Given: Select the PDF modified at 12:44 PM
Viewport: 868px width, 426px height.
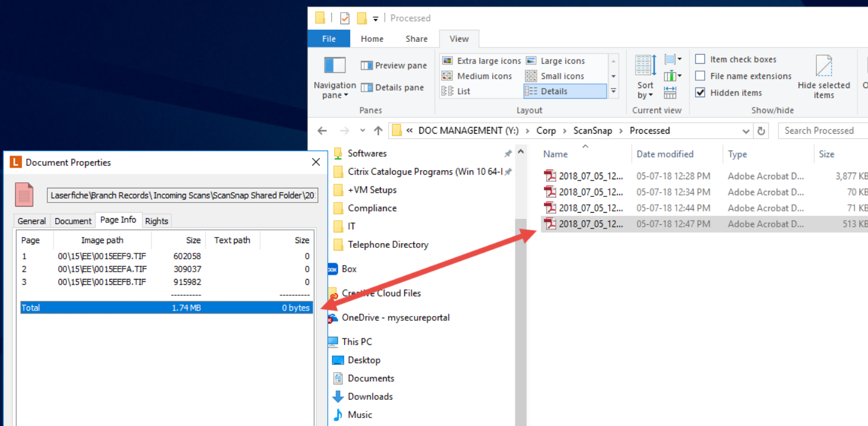Looking at the screenshot, I should [704, 208].
